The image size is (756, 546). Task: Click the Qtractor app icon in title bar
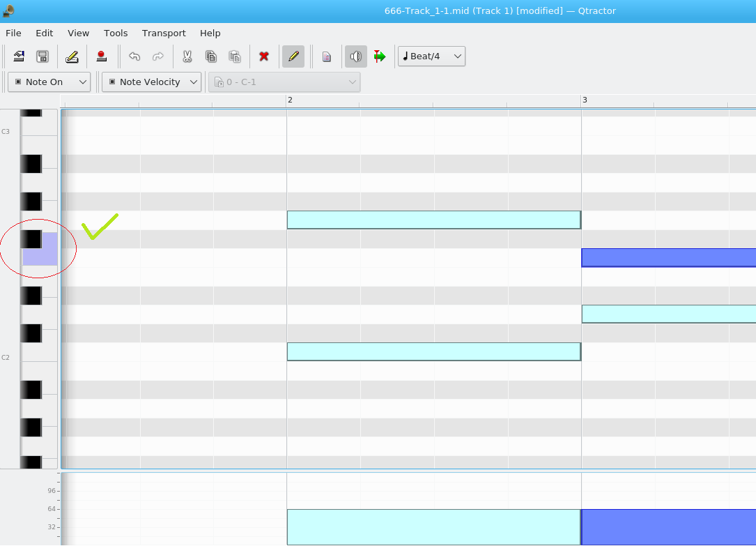click(x=8, y=10)
